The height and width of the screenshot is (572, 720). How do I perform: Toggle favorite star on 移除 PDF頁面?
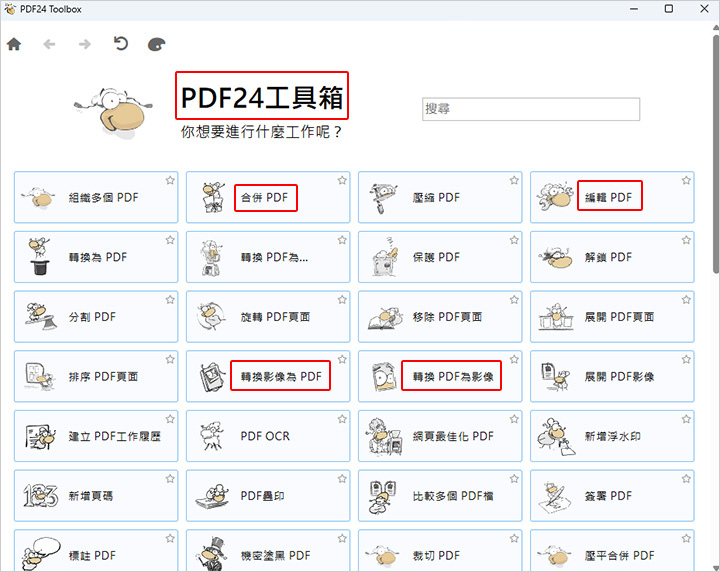[x=514, y=300]
